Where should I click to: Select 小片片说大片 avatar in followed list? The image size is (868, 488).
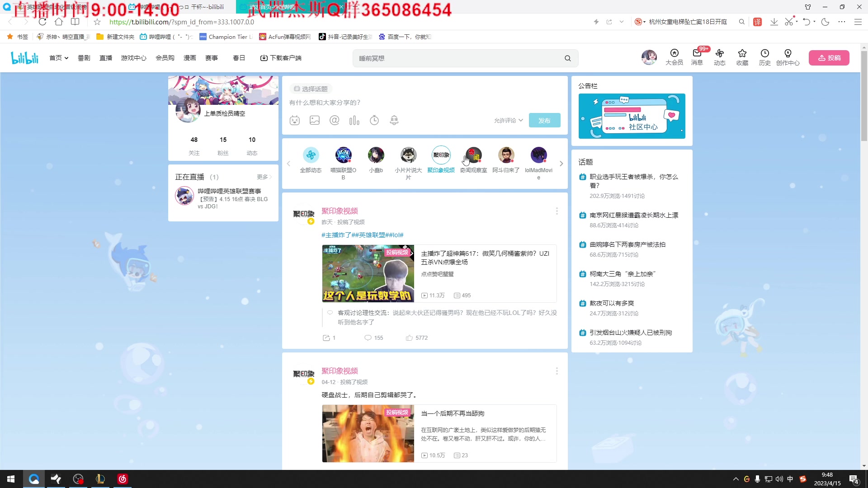(409, 155)
